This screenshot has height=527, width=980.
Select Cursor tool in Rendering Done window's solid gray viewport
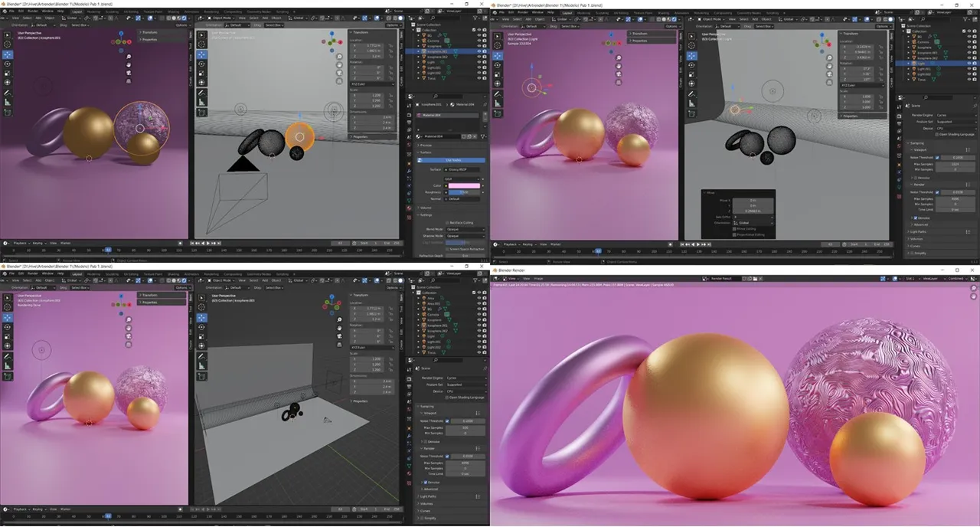pyautogui.click(x=201, y=308)
